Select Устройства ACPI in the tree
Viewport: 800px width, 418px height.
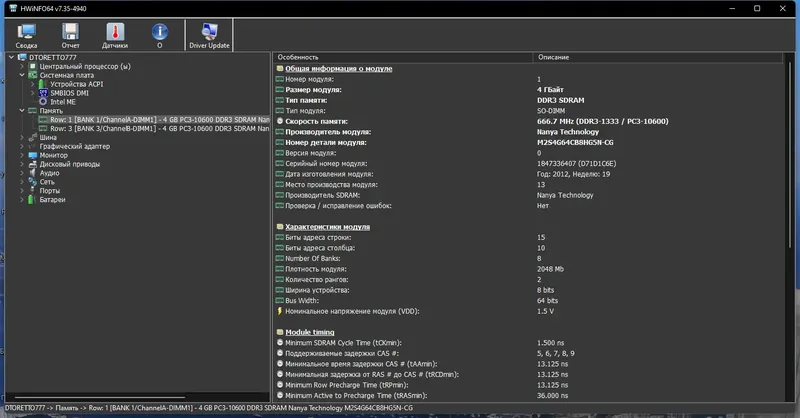tap(77, 84)
